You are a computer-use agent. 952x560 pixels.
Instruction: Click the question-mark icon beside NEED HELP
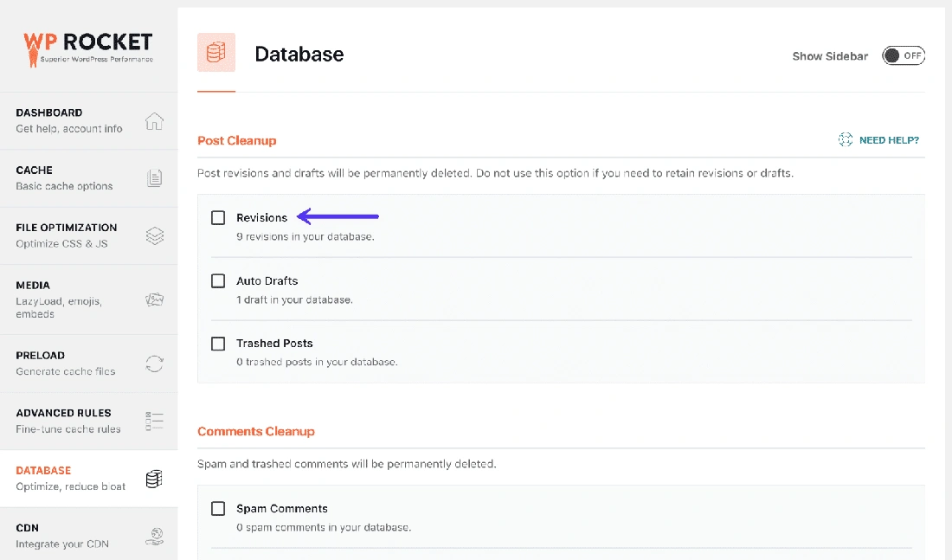pyautogui.click(x=845, y=139)
